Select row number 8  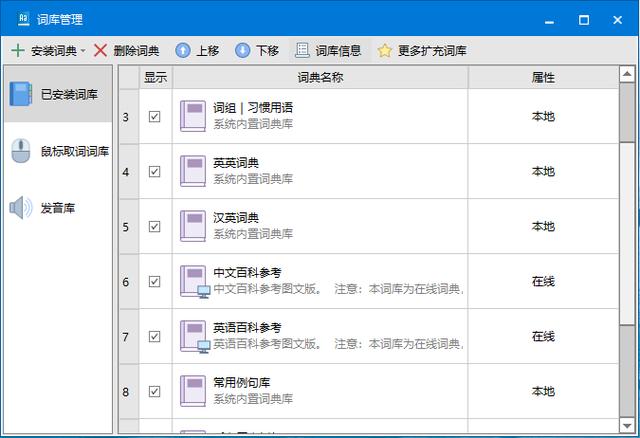[x=129, y=392]
